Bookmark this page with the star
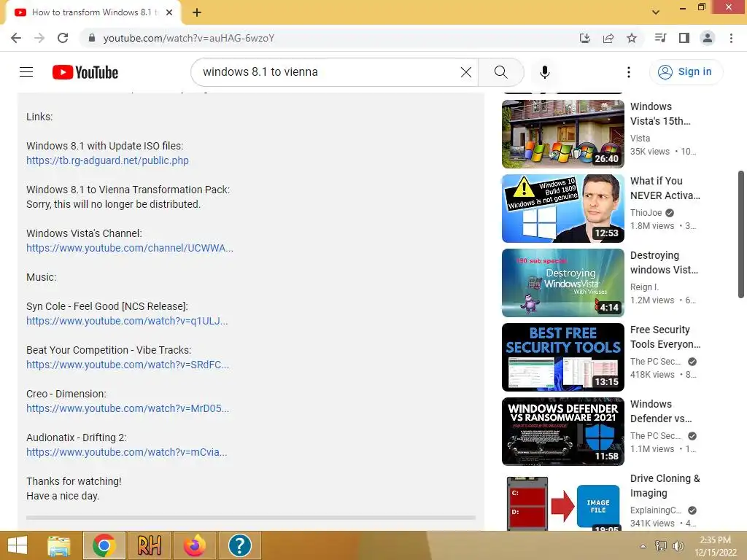The height and width of the screenshot is (560, 747). [x=632, y=38]
